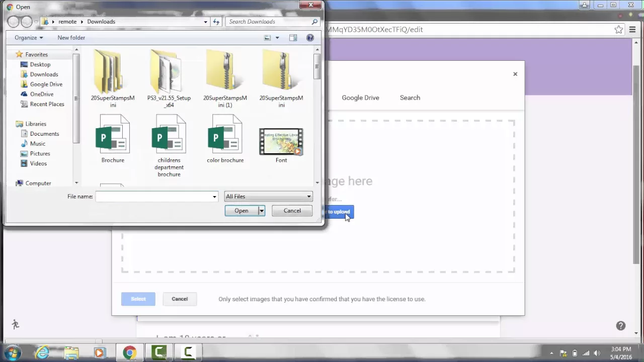644x362 pixels.
Task: Click Cancel in the insert image dialog
Action: point(180,299)
